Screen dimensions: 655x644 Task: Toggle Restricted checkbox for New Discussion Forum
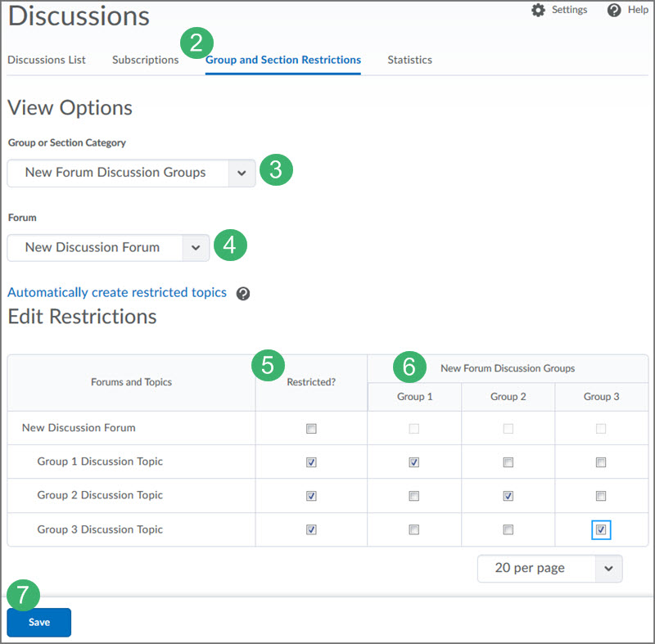[311, 429]
